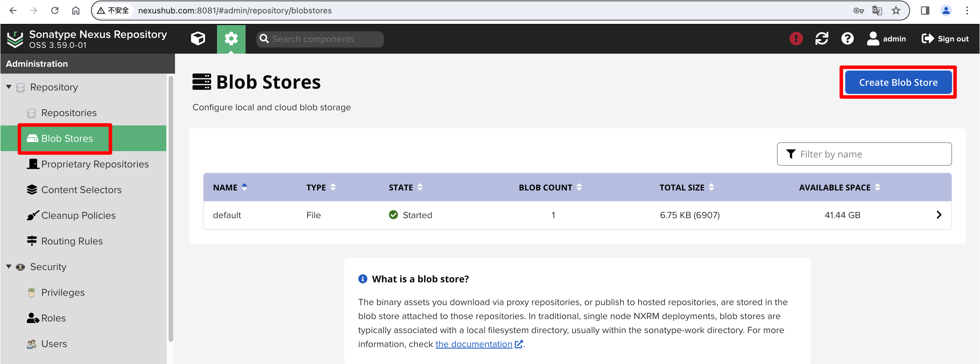This screenshot has height=364, width=980.
Task: Click the Nexus refresh arrows icon
Action: click(x=822, y=38)
